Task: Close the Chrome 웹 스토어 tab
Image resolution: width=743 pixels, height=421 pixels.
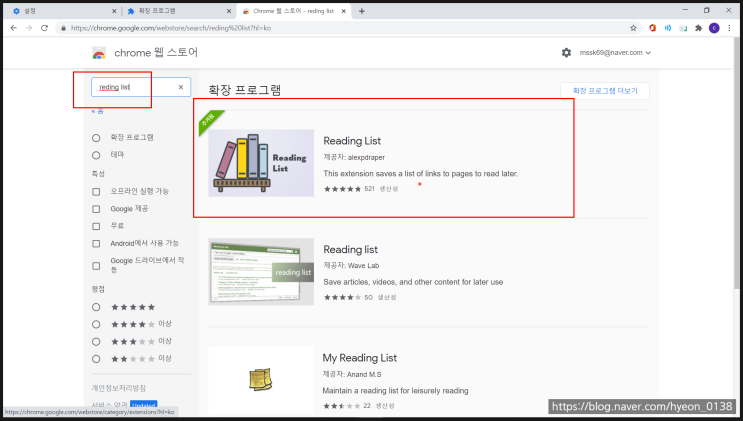Action: pos(344,11)
